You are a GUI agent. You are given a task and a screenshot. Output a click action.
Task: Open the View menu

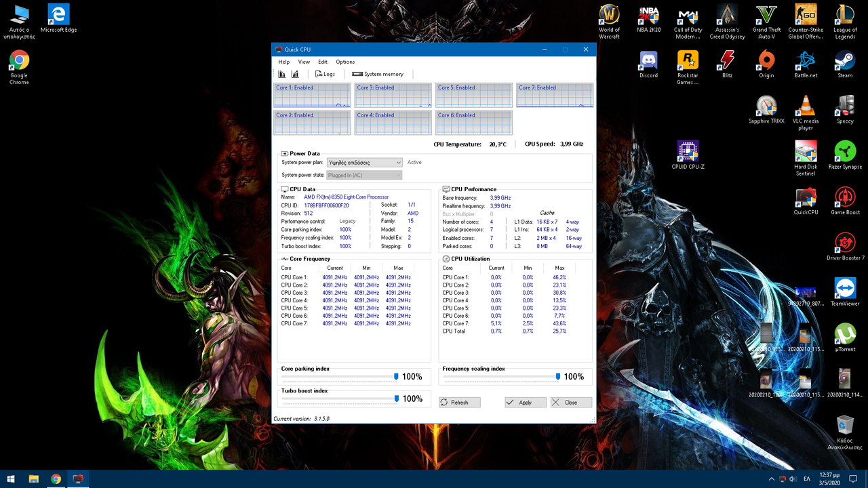[x=304, y=62]
